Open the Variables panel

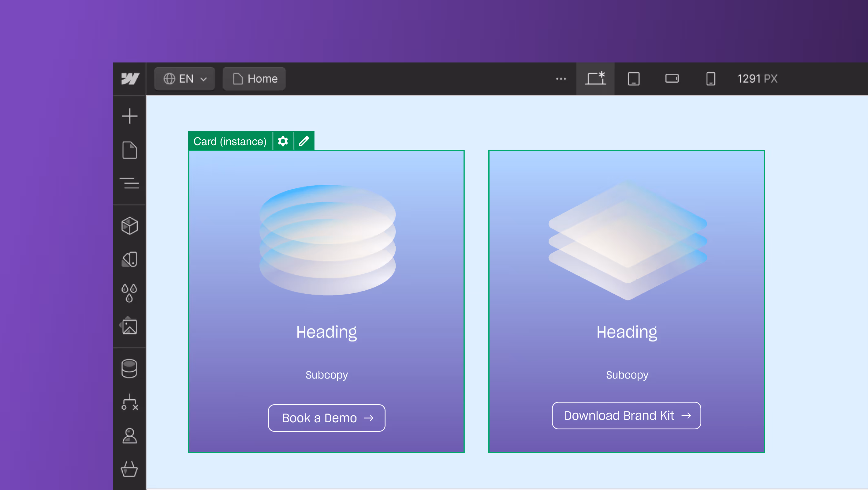click(x=129, y=259)
